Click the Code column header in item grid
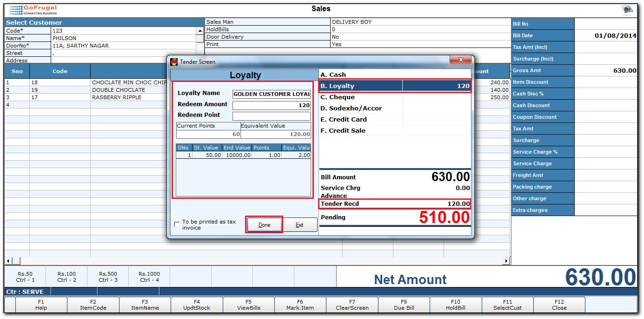Image resolution: width=644 pixels, height=319 pixels. tap(60, 71)
